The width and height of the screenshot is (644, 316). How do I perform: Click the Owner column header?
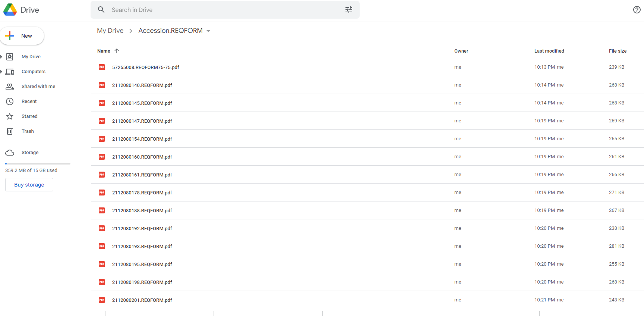[x=461, y=51]
